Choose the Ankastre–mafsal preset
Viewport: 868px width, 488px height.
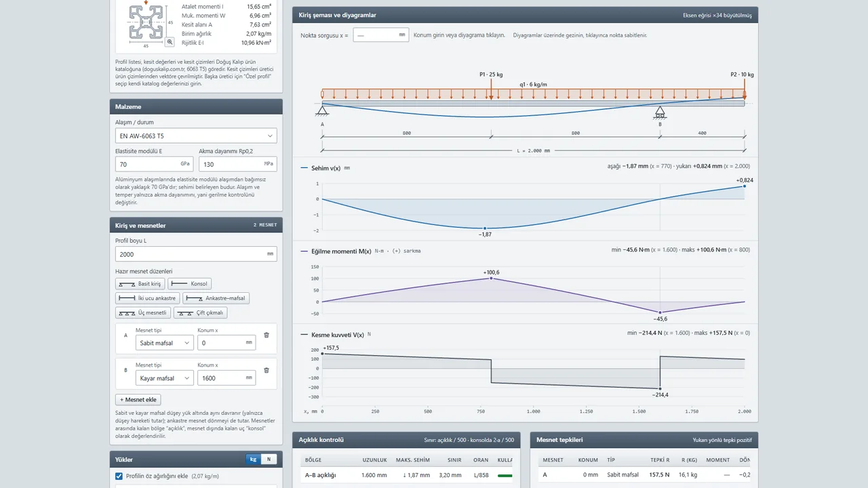[216, 298]
